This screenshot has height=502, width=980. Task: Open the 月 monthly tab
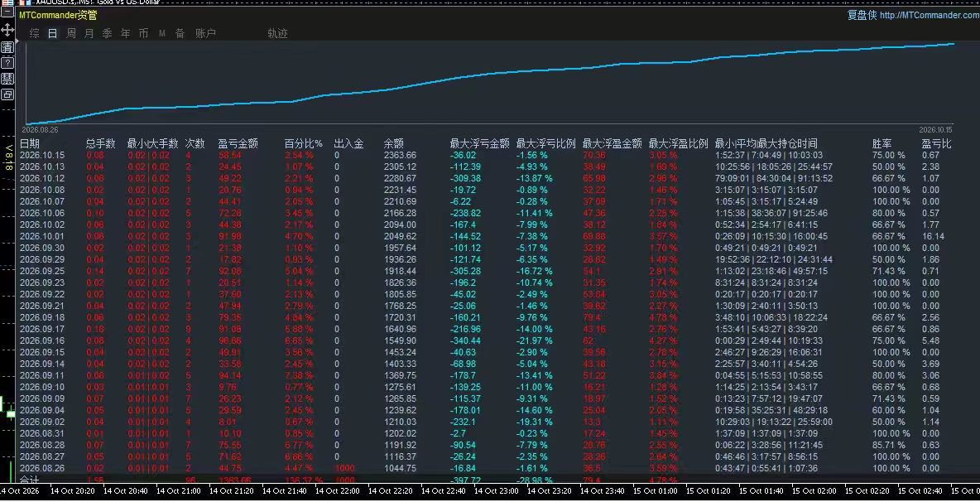coord(89,34)
